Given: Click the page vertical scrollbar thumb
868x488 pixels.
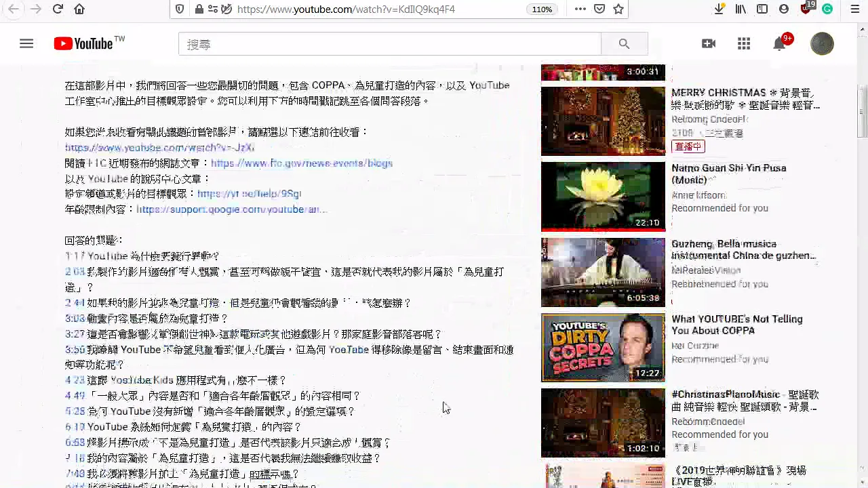Looking at the screenshot, I should coord(863,112).
